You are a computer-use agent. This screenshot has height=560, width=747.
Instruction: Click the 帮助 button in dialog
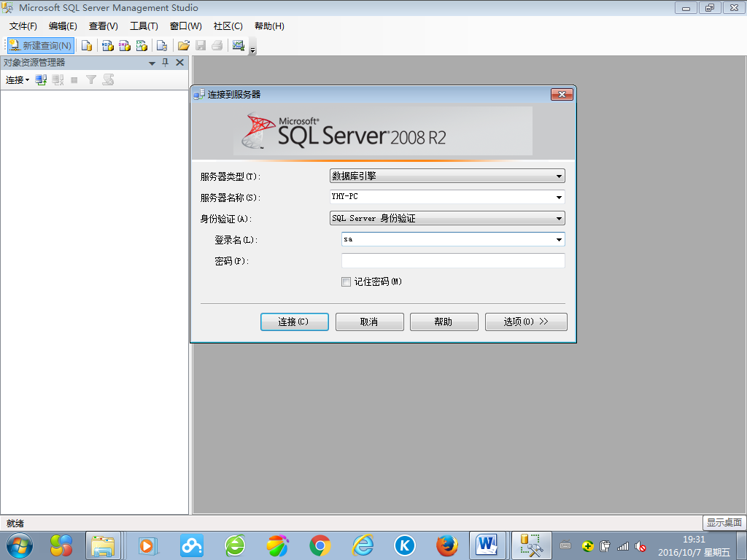[x=444, y=322]
